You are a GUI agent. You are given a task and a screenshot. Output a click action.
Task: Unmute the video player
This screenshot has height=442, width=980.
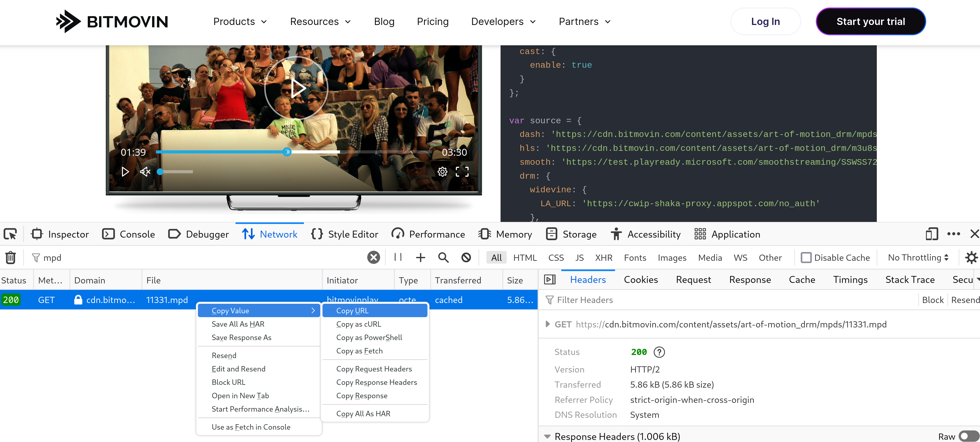pos(145,172)
